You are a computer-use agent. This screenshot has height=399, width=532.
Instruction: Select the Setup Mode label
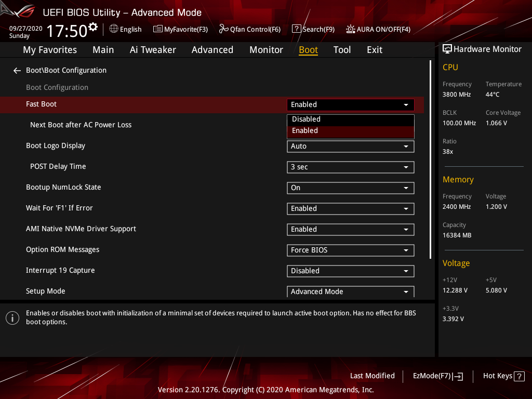46,291
